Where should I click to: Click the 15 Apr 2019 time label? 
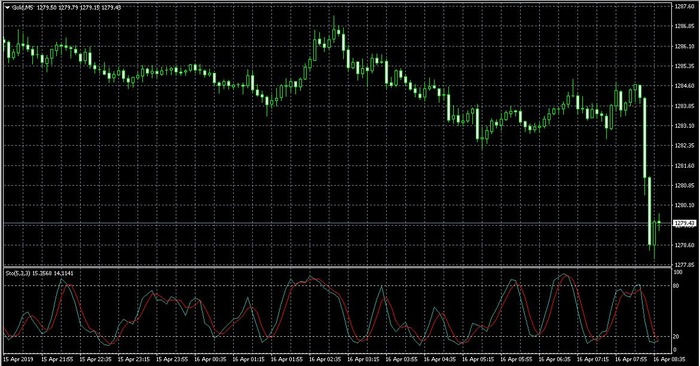[18, 358]
